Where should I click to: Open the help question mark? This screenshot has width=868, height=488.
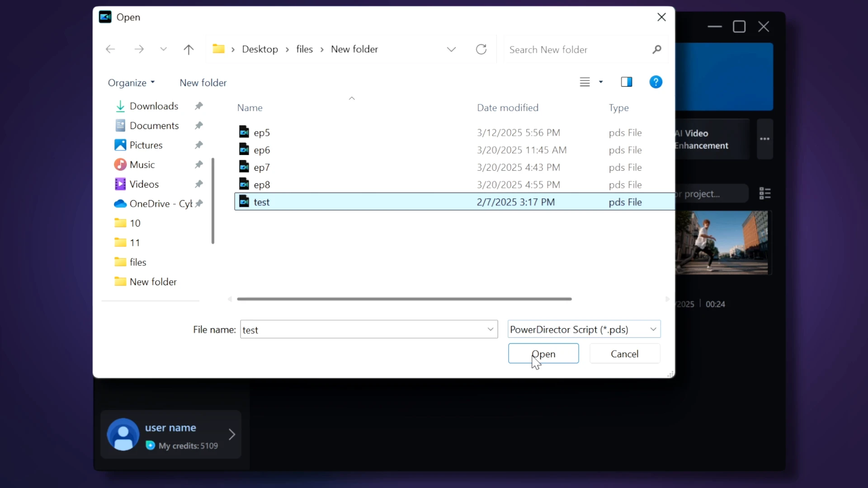[x=656, y=82]
